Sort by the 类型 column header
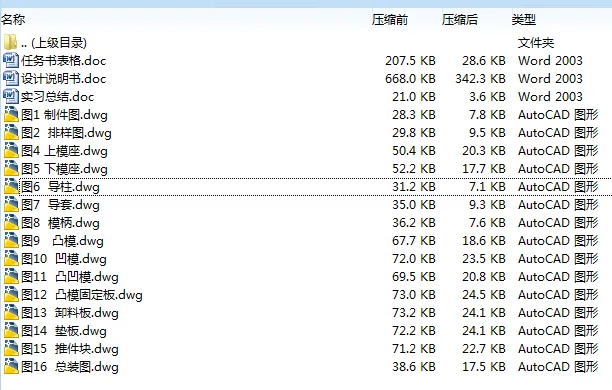Viewport: 612px width, 390px height. coord(524,19)
